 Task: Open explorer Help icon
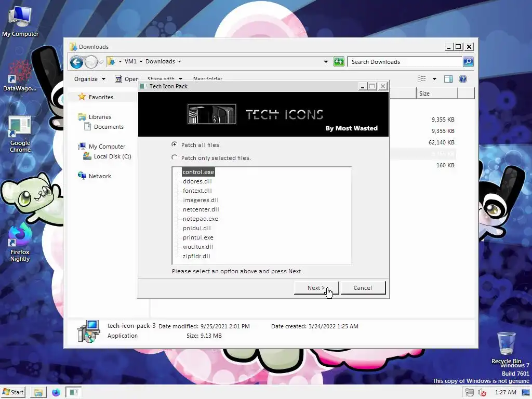click(x=463, y=79)
